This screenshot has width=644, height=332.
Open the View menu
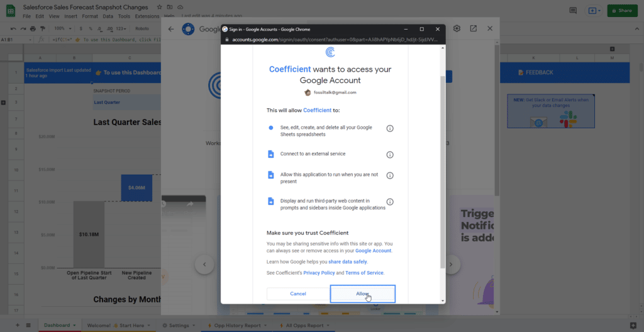(x=54, y=16)
